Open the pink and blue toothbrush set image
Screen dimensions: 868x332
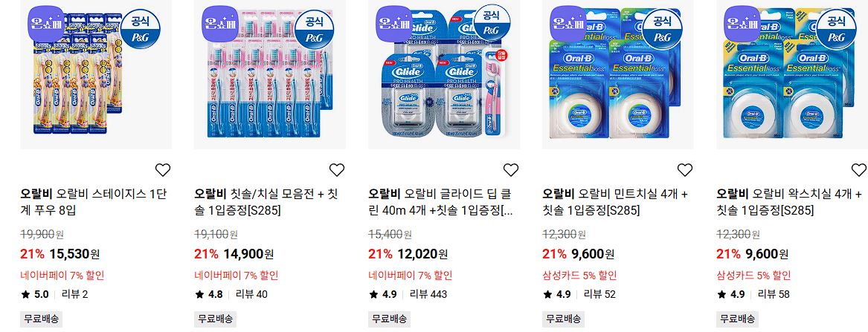coord(269,74)
